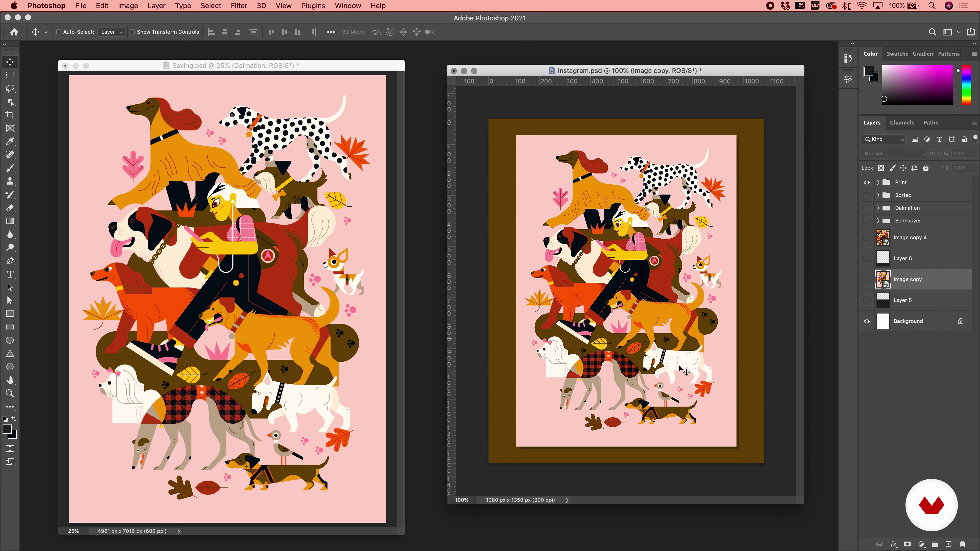
Task: Enable Show Transform Controls checkbox
Action: 132,32
